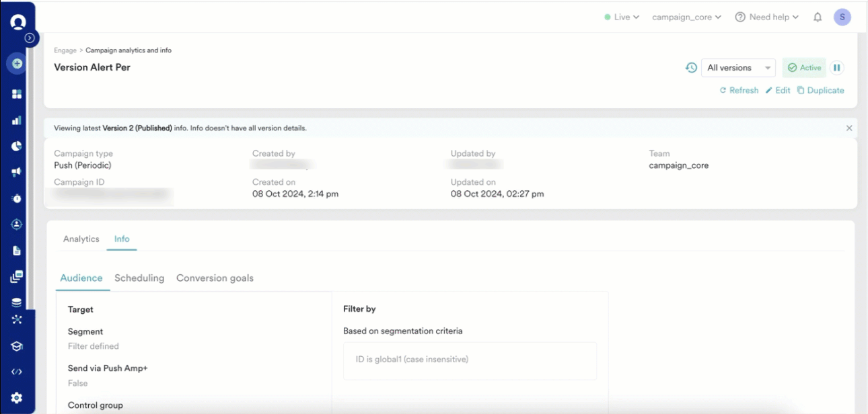Click the pie chart icon in sidebar
868x414 pixels.
(x=17, y=146)
